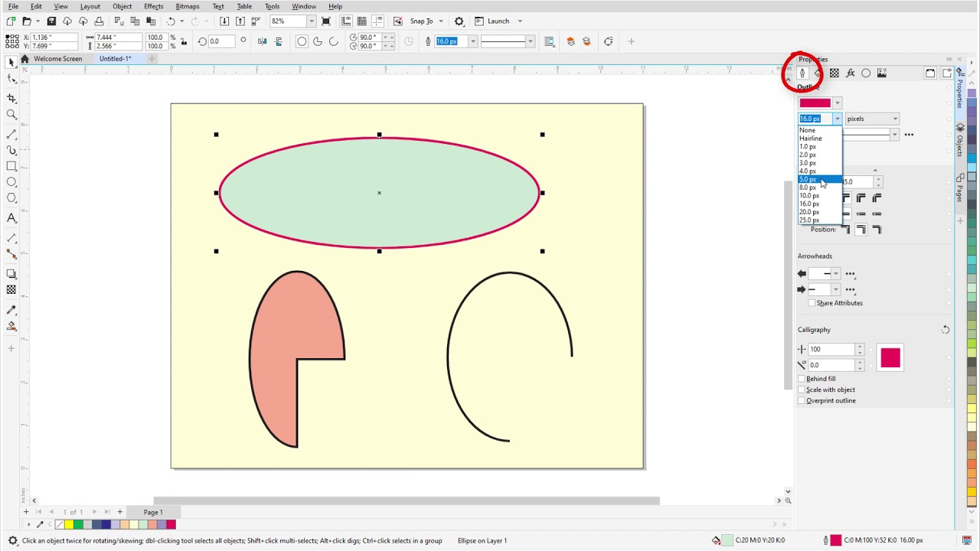The height and width of the screenshot is (551, 980).
Task: Click the Save disk icon
Action: 51,21
